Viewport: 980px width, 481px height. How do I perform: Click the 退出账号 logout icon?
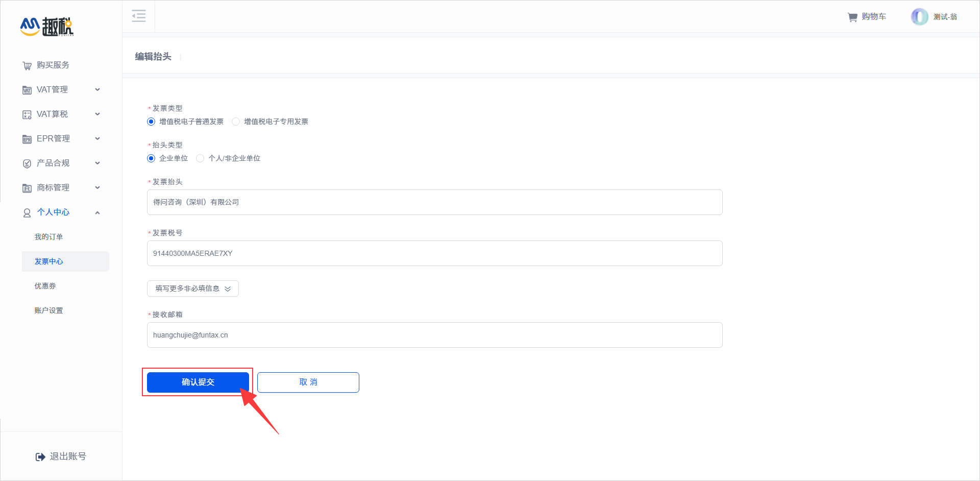[x=40, y=457]
